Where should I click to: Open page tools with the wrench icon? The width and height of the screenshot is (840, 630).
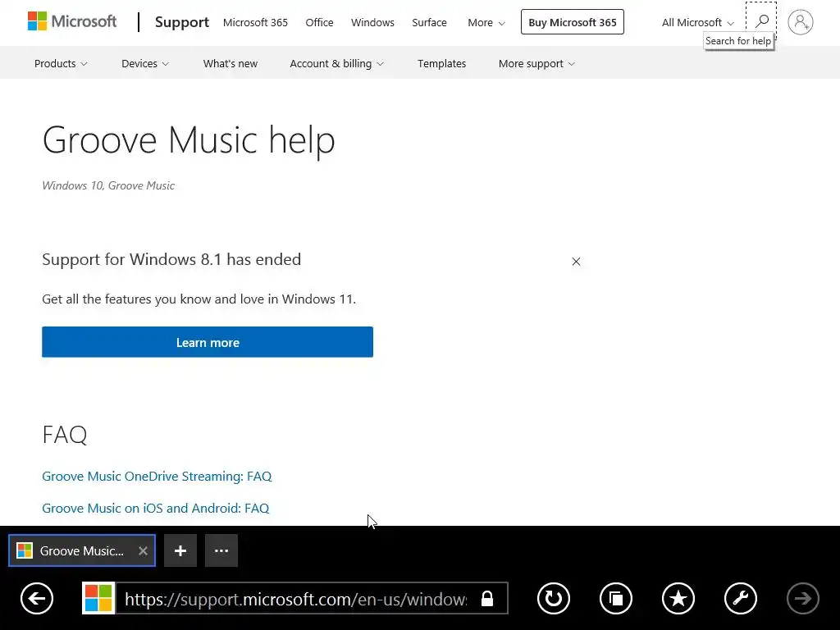coord(741,598)
